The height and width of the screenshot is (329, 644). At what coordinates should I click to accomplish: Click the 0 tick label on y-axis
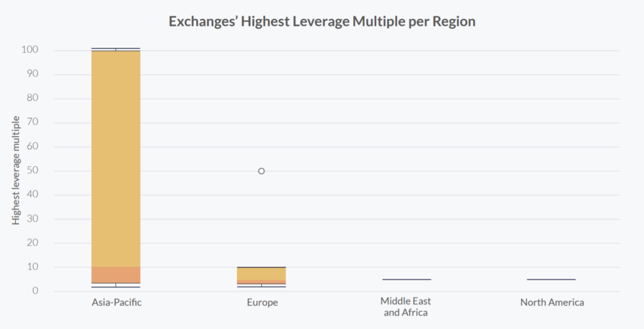[35, 291]
